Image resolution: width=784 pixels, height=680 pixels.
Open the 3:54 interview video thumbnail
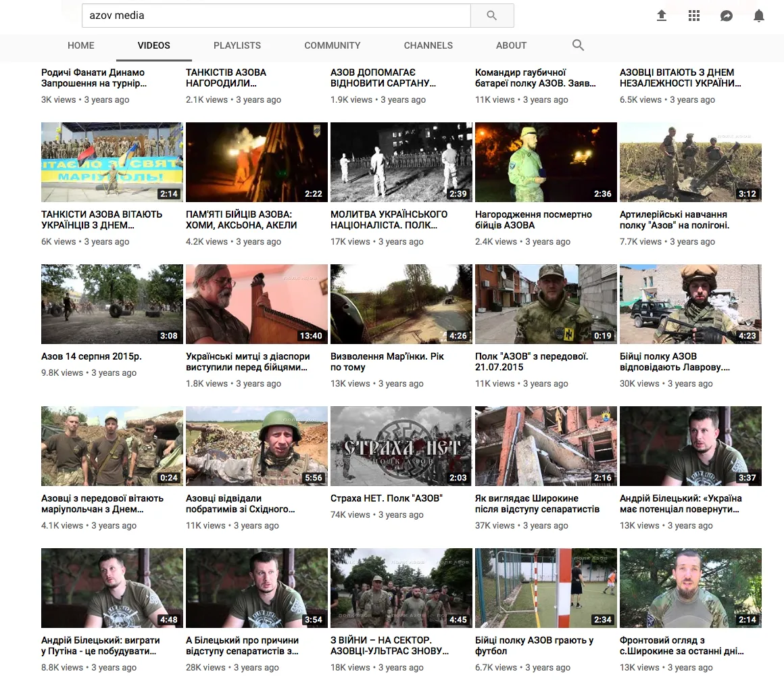257,588
